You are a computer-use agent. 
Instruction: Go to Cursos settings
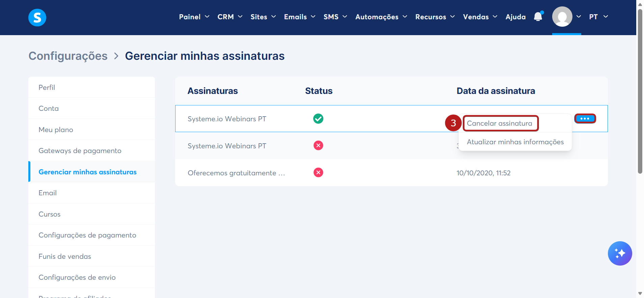(91, 214)
